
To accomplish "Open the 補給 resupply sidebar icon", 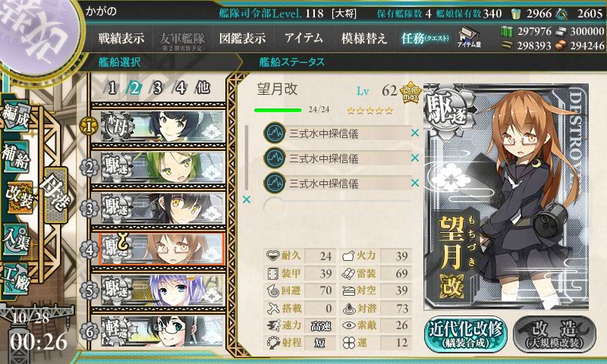I will coord(15,155).
